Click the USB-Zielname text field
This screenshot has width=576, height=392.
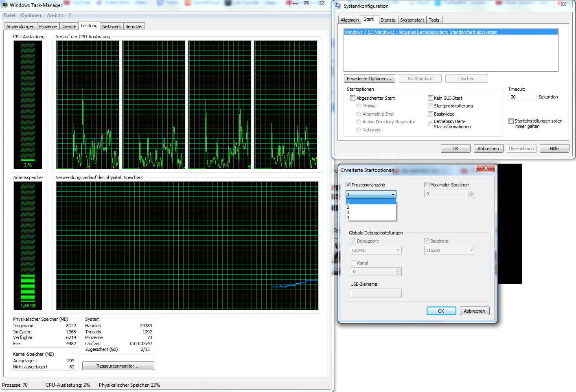coord(376,293)
